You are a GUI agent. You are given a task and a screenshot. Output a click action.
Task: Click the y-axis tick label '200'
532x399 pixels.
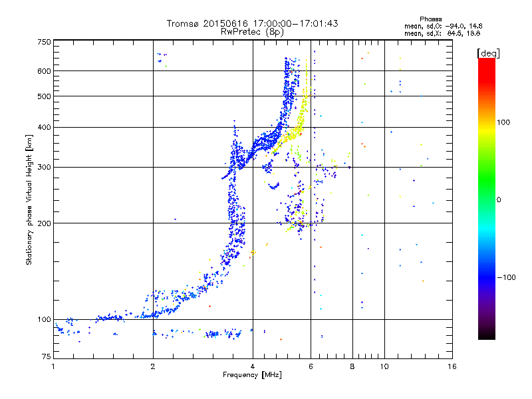tap(44, 223)
